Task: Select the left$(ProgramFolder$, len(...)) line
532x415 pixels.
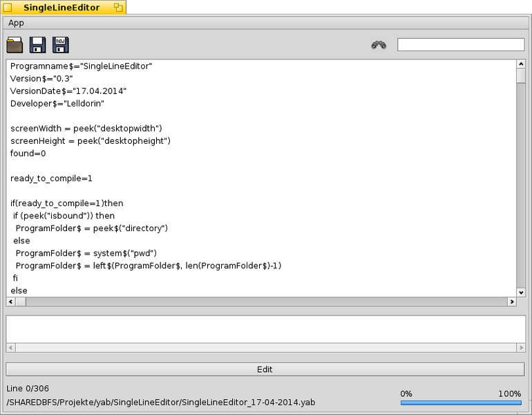Action: [x=149, y=266]
